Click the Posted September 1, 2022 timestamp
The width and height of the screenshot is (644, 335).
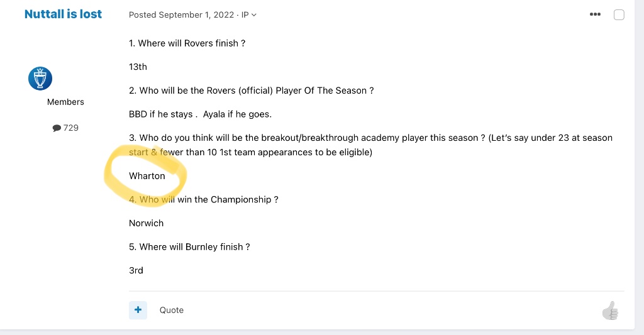[x=181, y=15]
